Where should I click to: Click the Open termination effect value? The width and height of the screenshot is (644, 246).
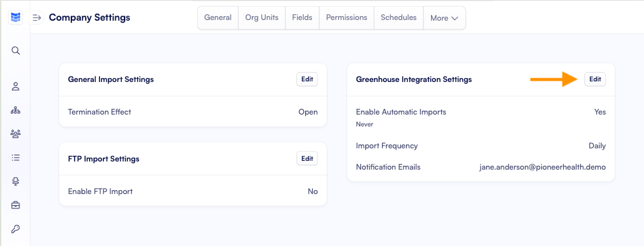tap(308, 111)
